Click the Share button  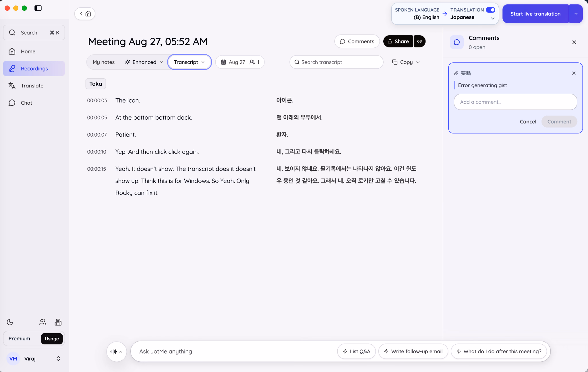[398, 41]
